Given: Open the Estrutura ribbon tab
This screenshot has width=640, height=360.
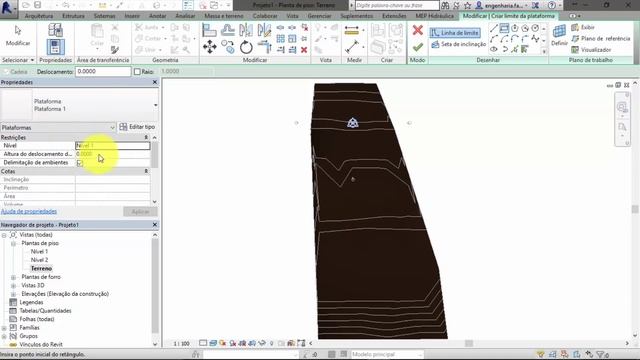Looking at the screenshot, I should [73, 16].
